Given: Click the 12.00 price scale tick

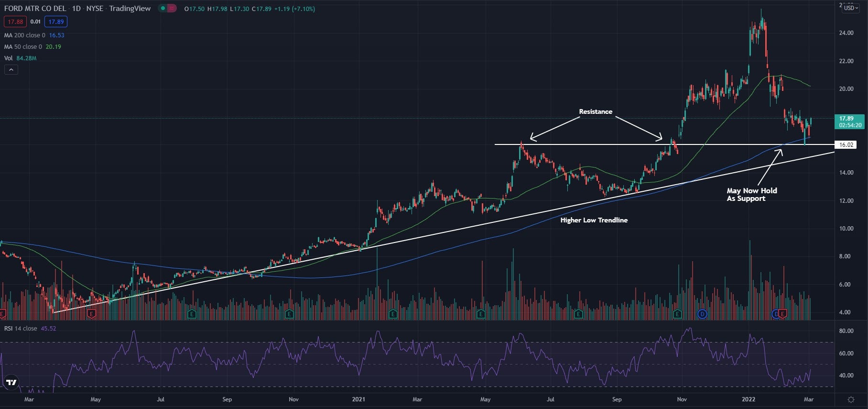Looking at the screenshot, I should (846, 201).
